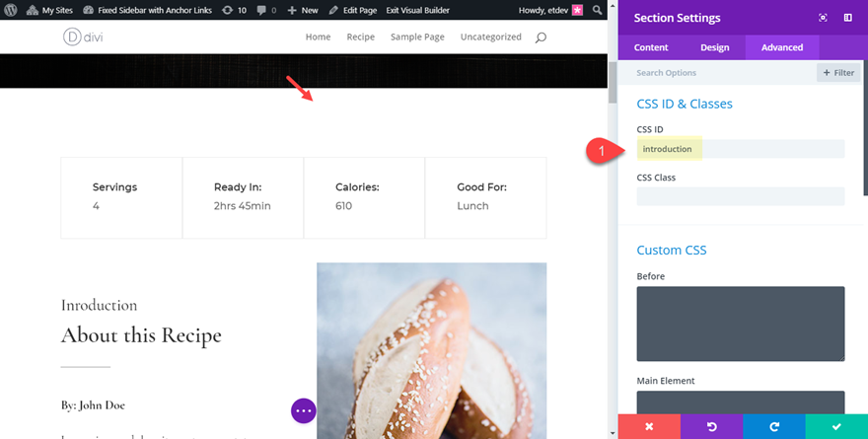
Task: Discard changes with the red X button
Action: click(649, 426)
